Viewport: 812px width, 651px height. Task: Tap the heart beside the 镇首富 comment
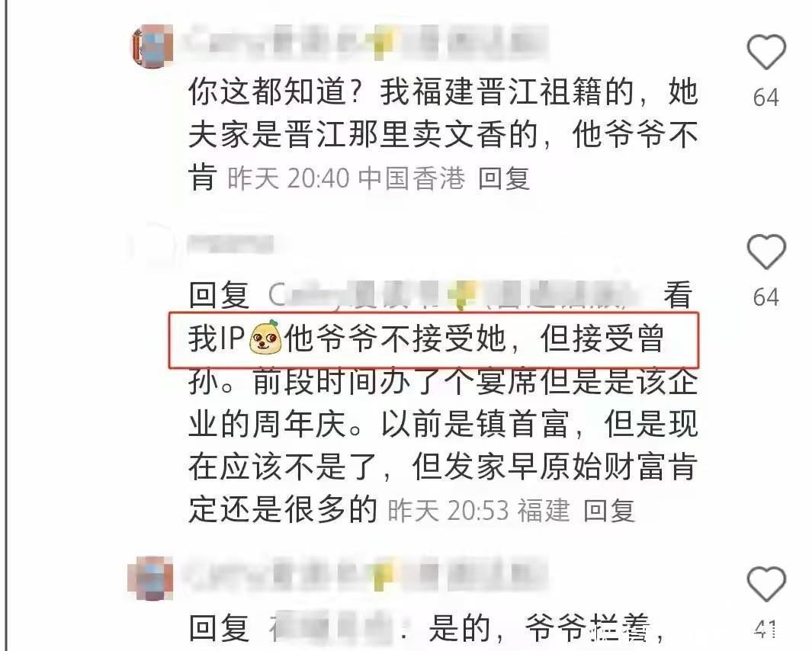pyautogui.click(x=766, y=252)
